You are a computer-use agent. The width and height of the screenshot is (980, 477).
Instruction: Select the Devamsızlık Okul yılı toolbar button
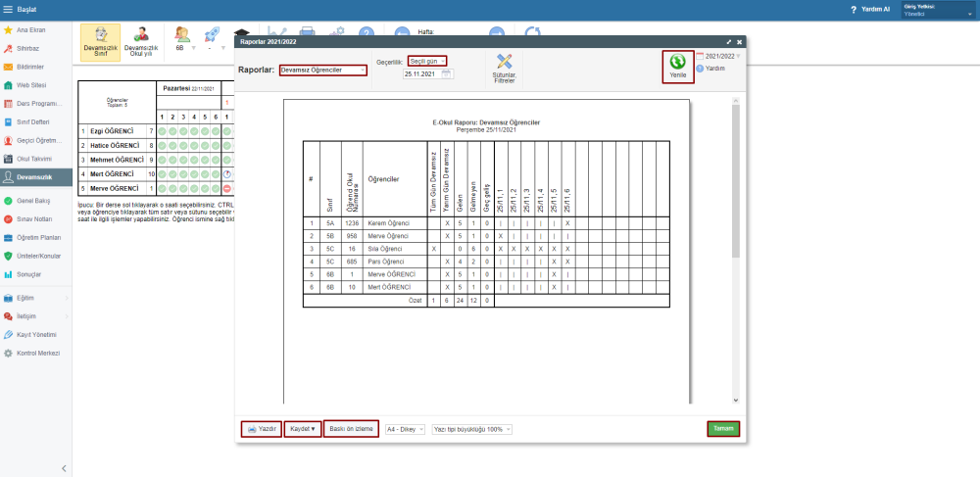[141, 42]
